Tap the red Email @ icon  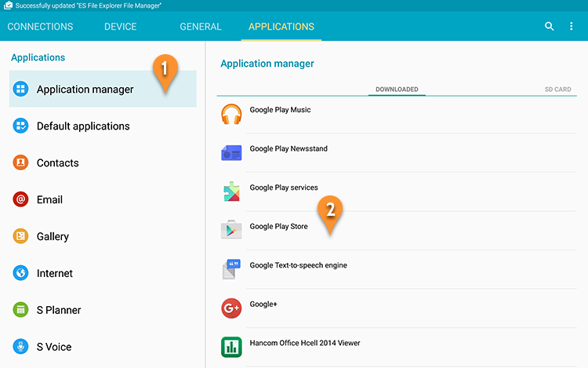pyautogui.click(x=20, y=199)
